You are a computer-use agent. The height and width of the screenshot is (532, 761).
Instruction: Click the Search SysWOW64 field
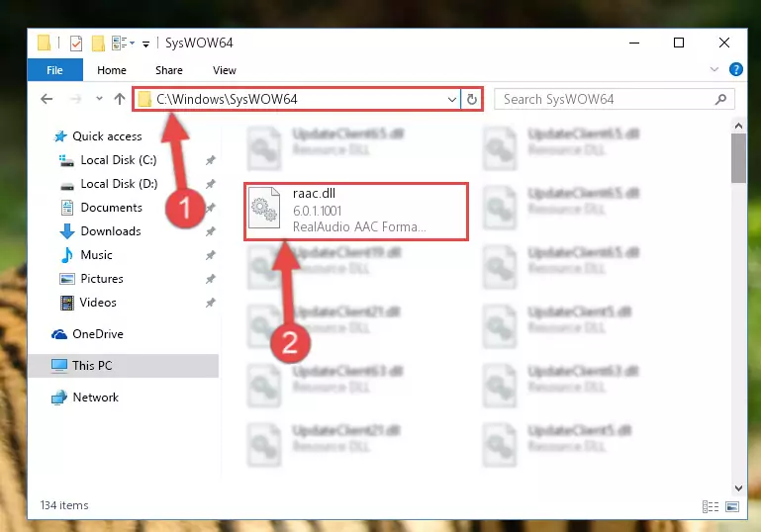(614, 100)
